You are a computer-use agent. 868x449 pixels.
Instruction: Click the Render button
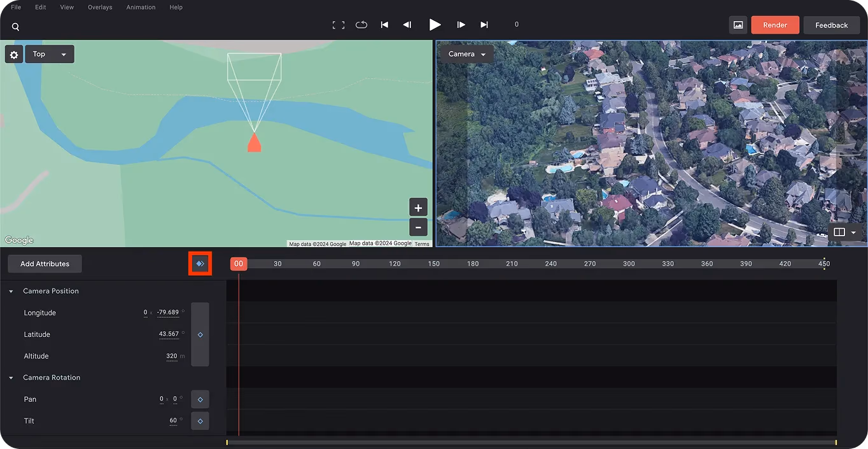pyautogui.click(x=775, y=25)
